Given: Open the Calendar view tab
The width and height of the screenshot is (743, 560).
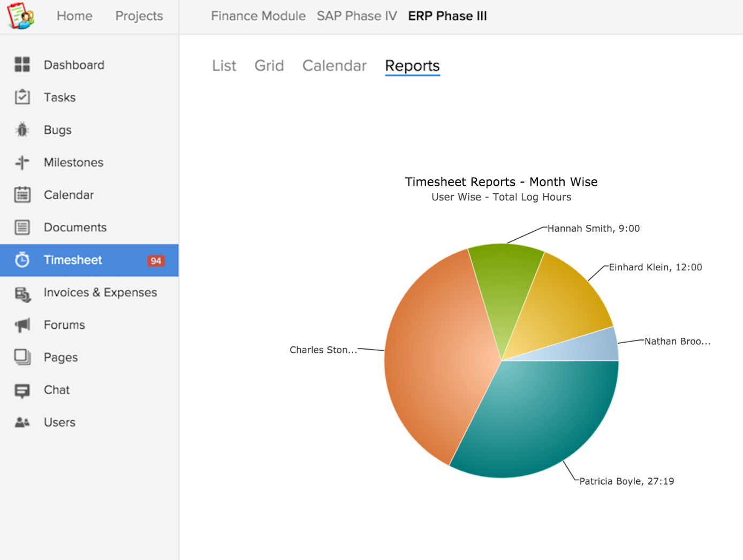Looking at the screenshot, I should pos(334,66).
